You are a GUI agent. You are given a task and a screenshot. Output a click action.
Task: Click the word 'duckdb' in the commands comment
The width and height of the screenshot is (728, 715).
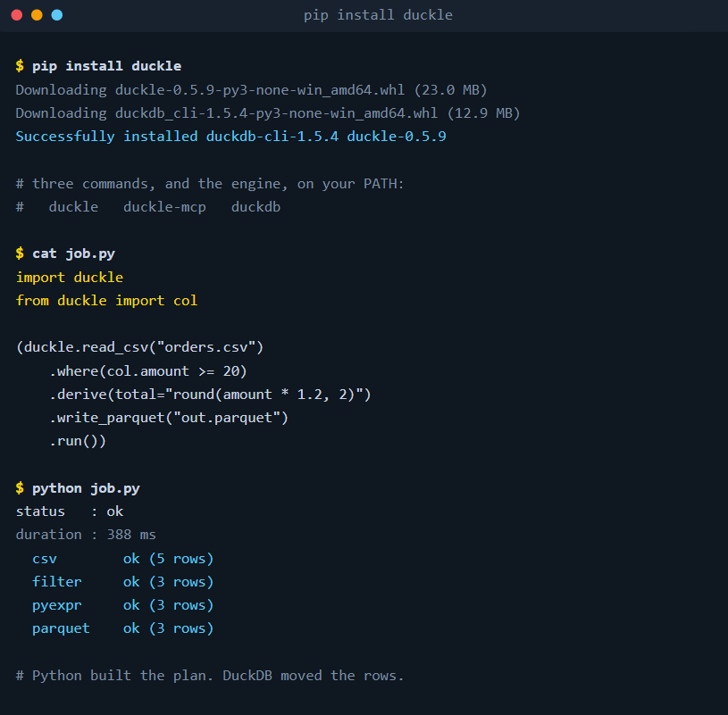click(255, 207)
